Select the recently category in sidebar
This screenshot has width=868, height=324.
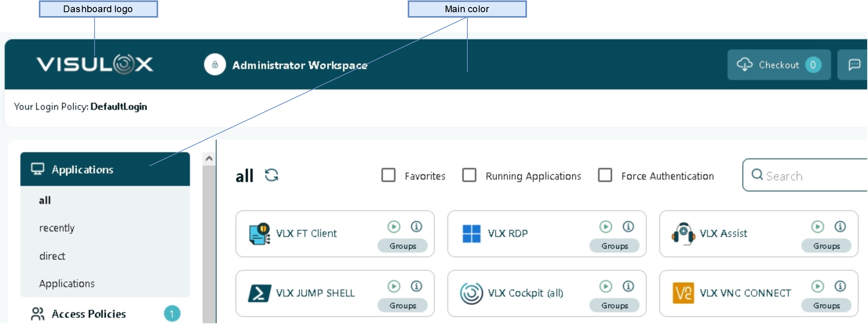57,228
